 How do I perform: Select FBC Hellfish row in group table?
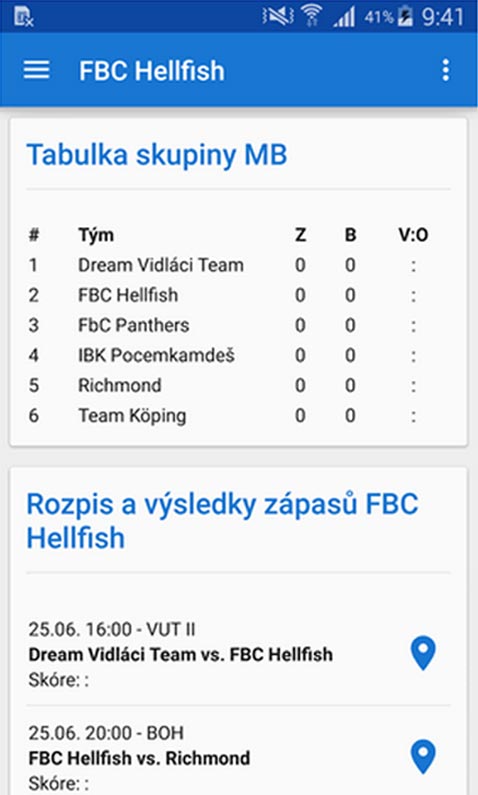[238, 295]
